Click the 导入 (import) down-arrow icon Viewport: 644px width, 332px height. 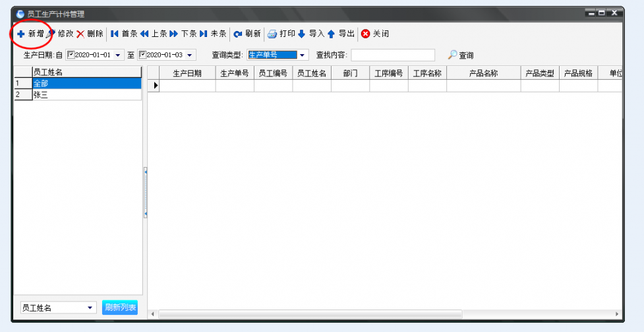(x=301, y=34)
